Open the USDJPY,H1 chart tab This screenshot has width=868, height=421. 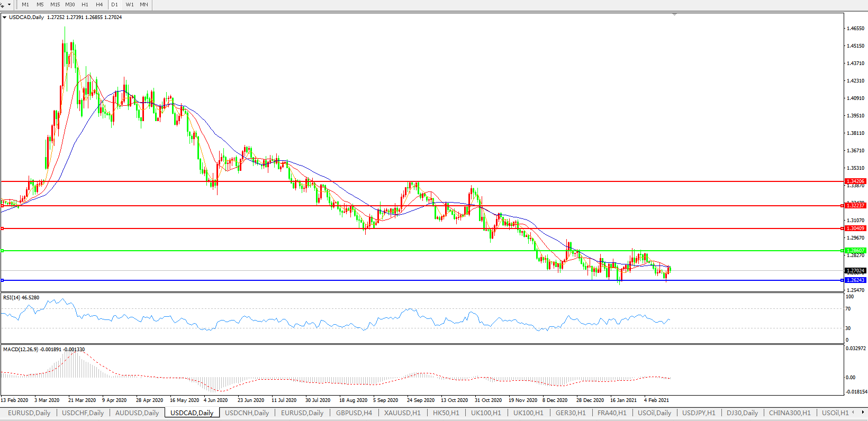(699, 413)
